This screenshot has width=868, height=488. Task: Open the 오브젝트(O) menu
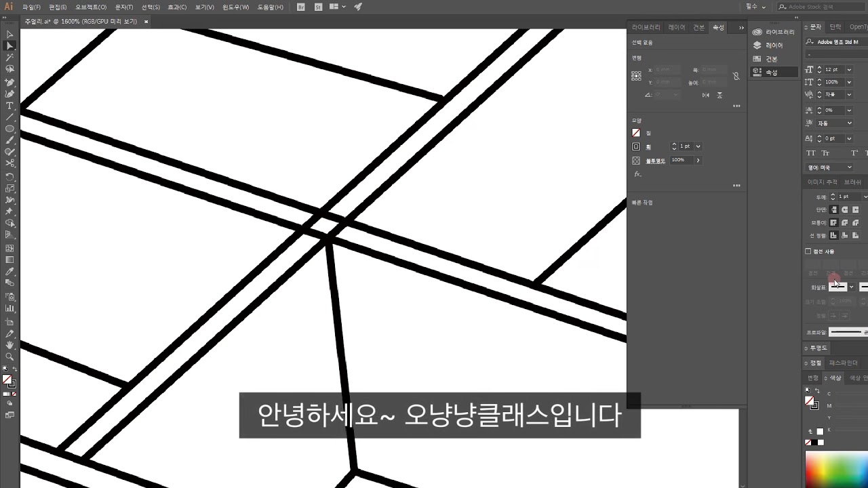coord(91,7)
